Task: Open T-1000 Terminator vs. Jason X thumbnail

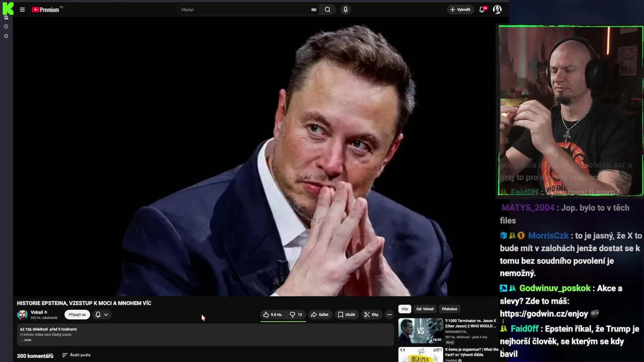Action: click(421, 330)
